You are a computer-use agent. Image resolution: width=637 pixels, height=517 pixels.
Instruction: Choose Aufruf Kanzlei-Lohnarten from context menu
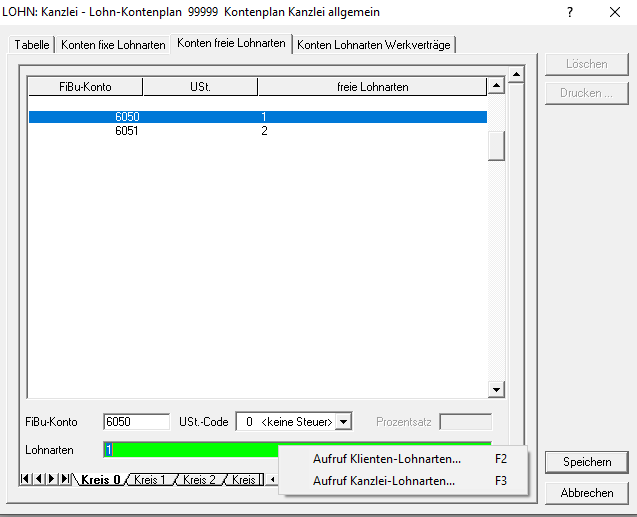384,480
